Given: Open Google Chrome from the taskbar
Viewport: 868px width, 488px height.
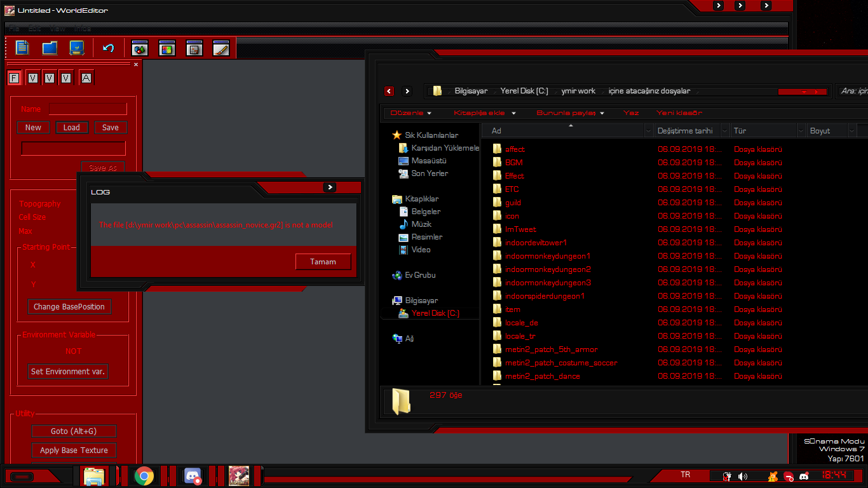Looking at the screenshot, I should click(x=144, y=476).
